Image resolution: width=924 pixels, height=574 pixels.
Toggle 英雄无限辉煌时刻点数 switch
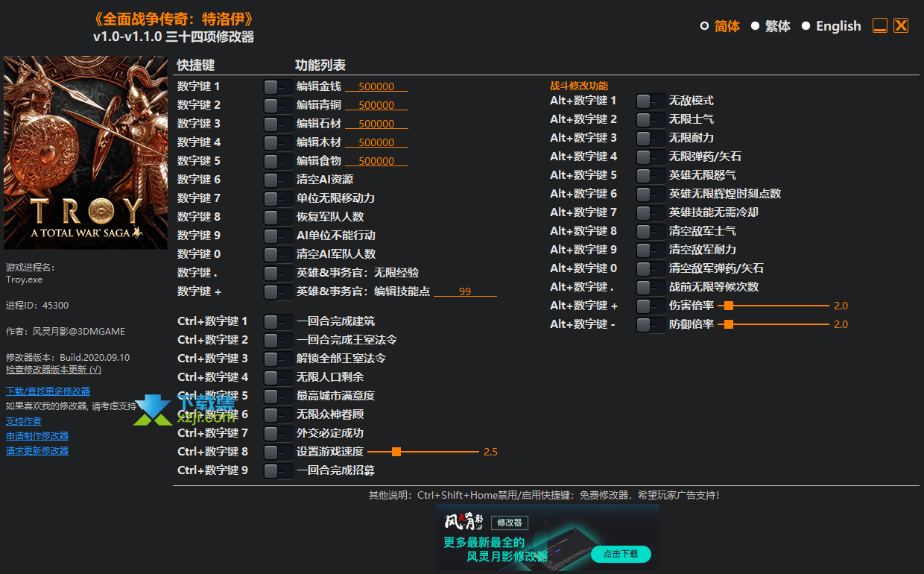651,194
